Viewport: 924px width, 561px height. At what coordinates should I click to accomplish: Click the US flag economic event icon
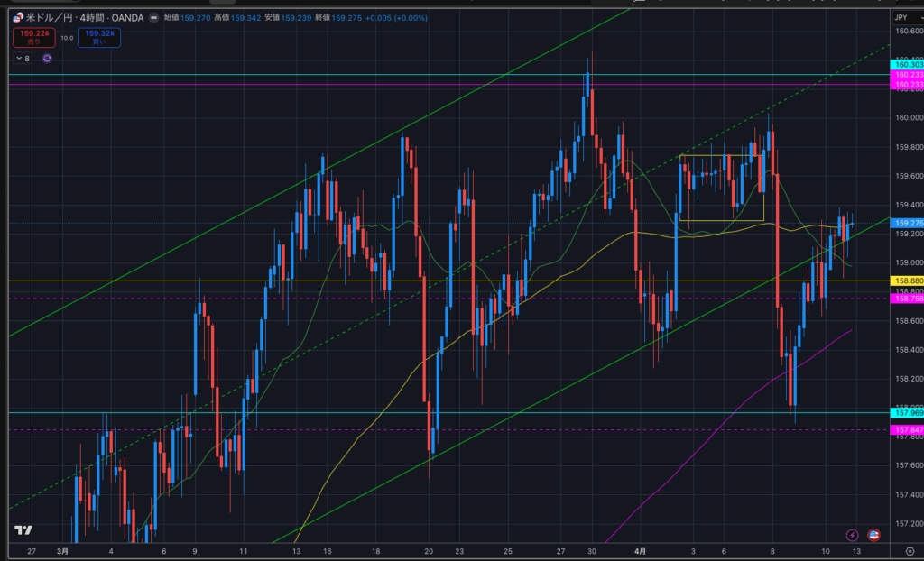pos(873,536)
